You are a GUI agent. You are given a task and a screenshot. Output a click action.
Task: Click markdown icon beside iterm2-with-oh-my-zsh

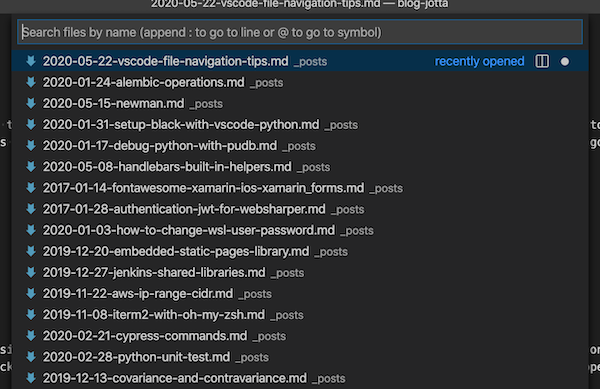[31, 314]
